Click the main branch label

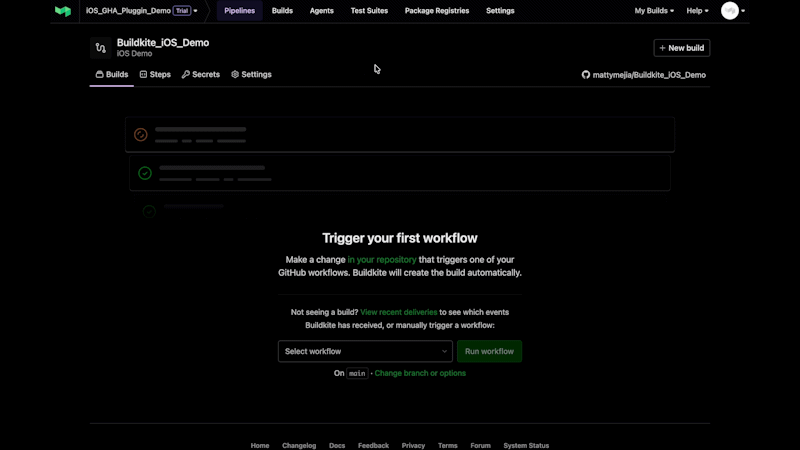[x=357, y=373]
